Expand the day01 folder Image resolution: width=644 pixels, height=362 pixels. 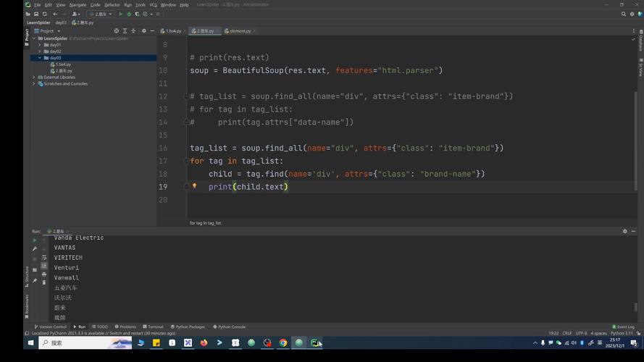[x=40, y=45]
